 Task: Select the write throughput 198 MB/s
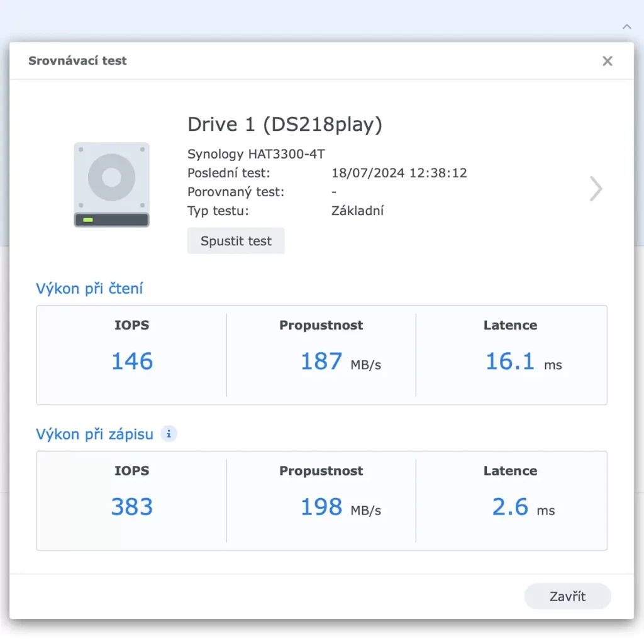tap(341, 507)
